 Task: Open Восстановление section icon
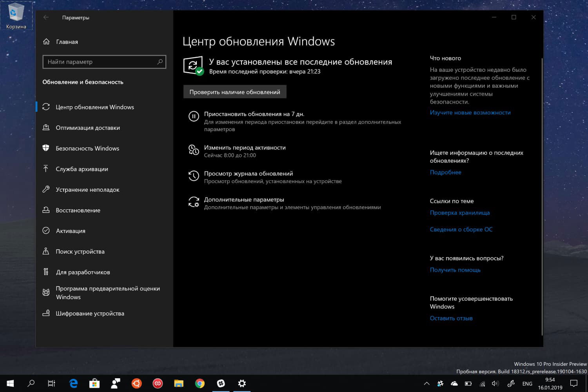point(46,210)
